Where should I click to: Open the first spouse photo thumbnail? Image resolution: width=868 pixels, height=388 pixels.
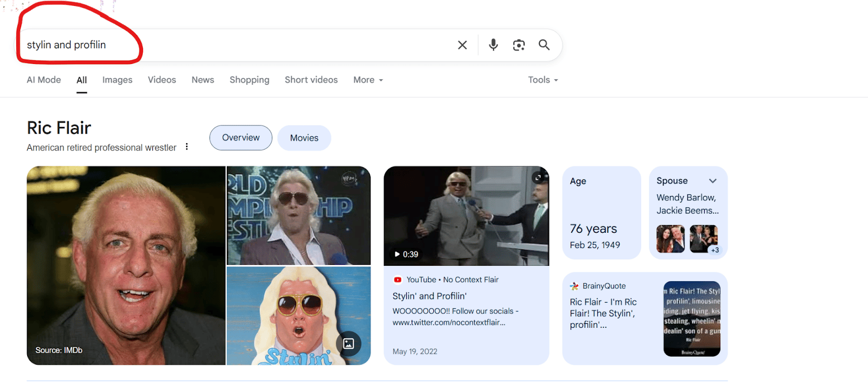click(x=671, y=239)
